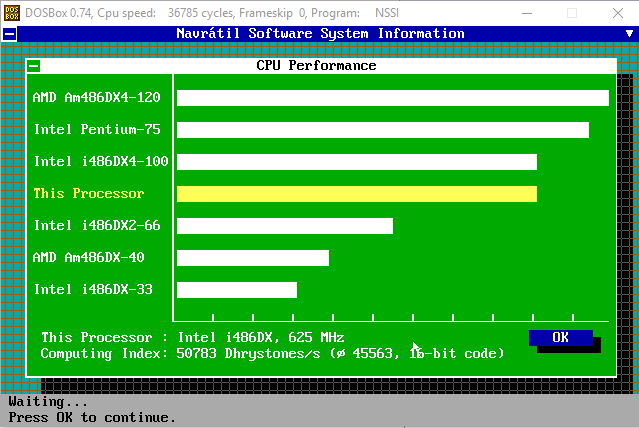
Task: Click the AMD Am486DX-40 performance bar
Action: [252, 258]
